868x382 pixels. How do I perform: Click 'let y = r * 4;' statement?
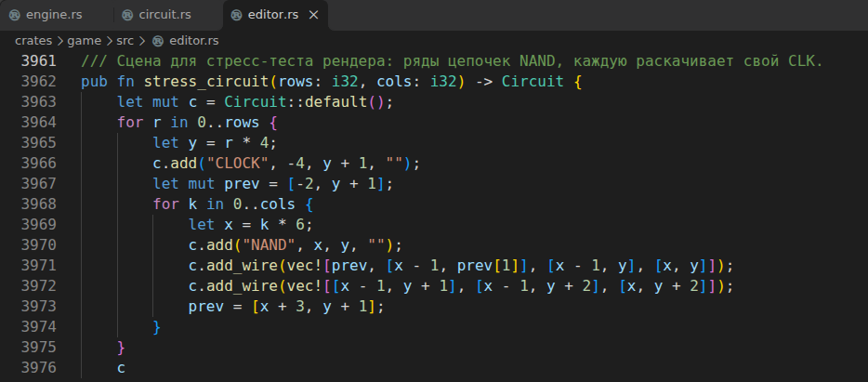pyautogui.click(x=215, y=143)
